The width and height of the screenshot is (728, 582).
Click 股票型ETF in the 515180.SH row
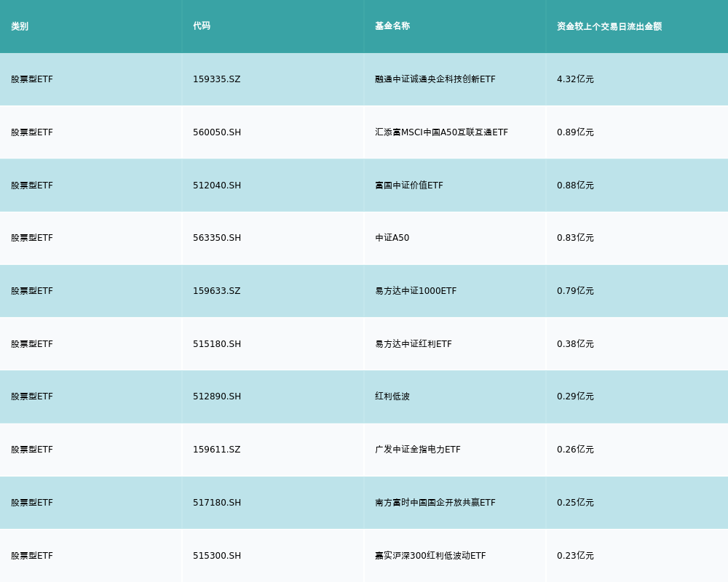click(x=32, y=344)
